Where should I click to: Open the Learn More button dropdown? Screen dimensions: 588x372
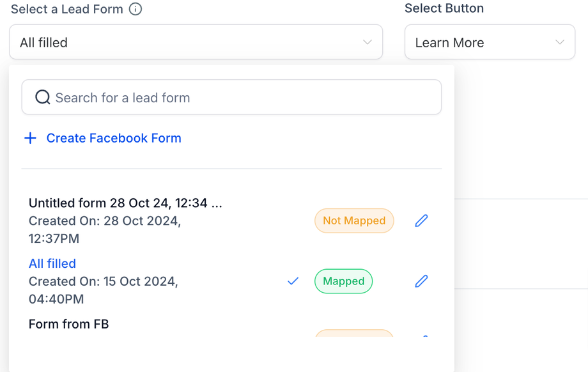click(490, 42)
